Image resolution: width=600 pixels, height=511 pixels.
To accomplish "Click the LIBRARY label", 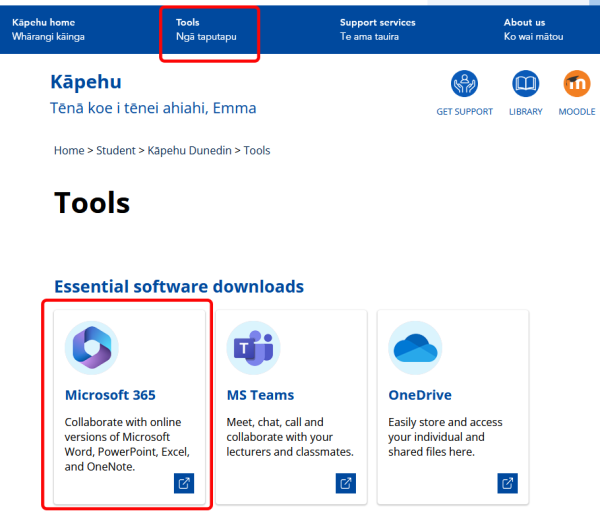I will (x=526, y=112).
